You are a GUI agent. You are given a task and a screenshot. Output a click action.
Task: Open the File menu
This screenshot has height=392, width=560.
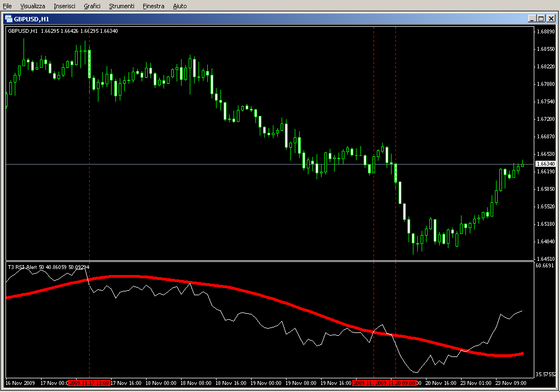[x=7, y=6]
